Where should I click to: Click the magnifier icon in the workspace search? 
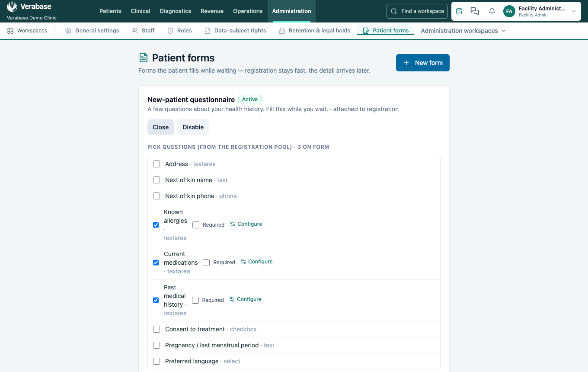(x=394, y=11)
